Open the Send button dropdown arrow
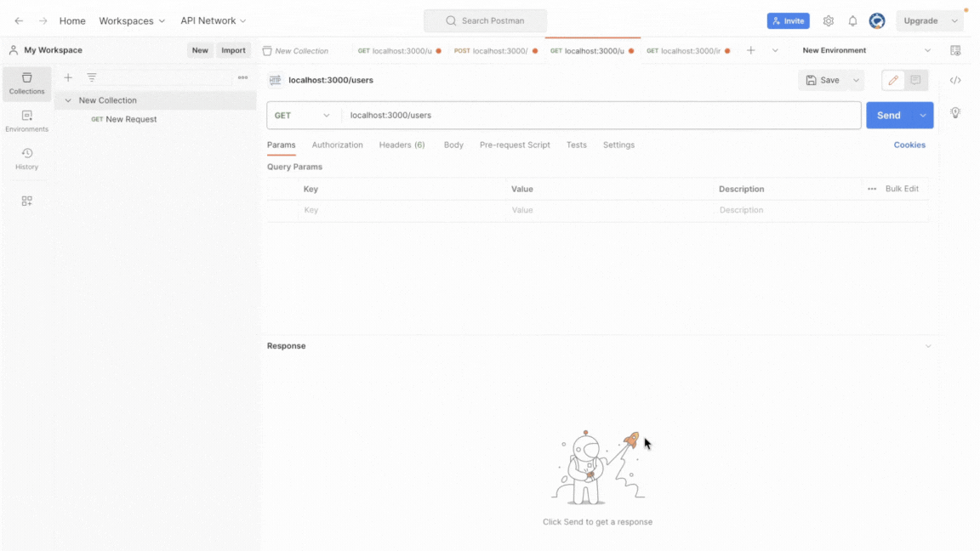980x551 pixels. click(922, 115)
